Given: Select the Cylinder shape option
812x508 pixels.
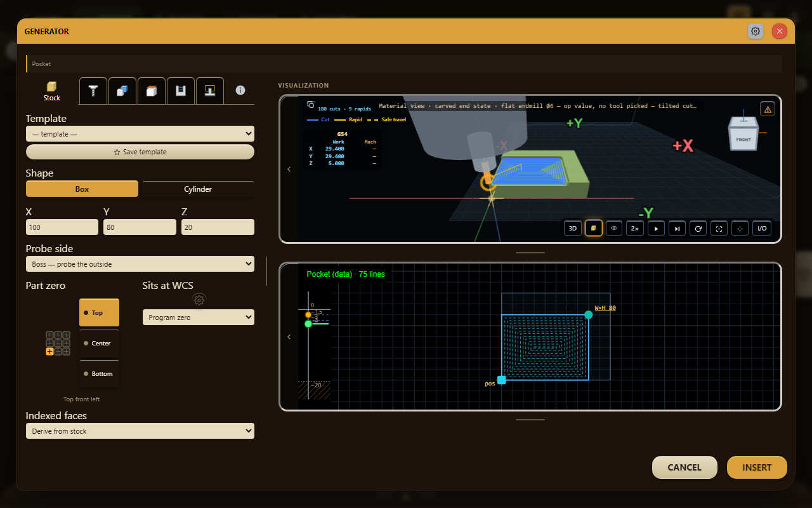Looking at the screenshot, I should point(198,189).
